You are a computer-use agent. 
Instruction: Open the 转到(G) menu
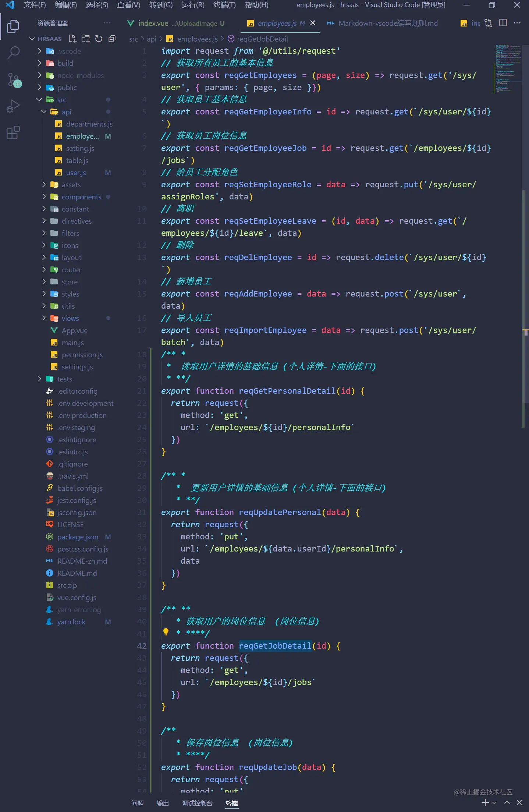(x=161, y=5)
